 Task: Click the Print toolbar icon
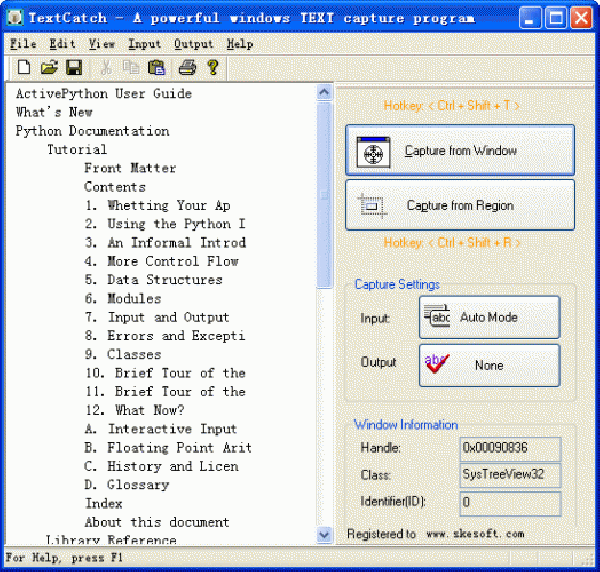188,67
